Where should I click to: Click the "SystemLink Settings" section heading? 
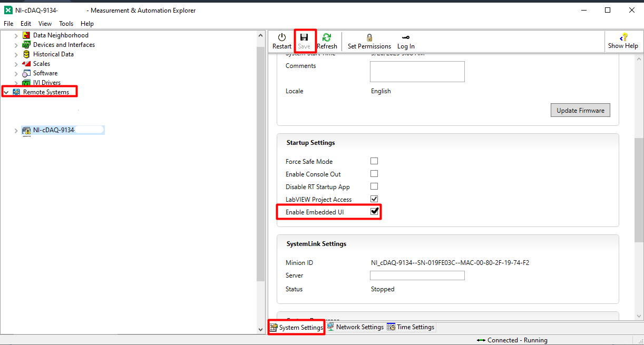(x=317, y=244)
